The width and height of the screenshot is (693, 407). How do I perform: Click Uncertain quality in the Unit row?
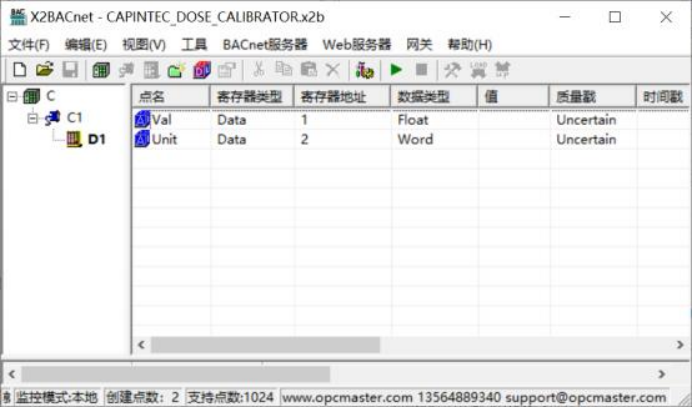coord(586,139)
